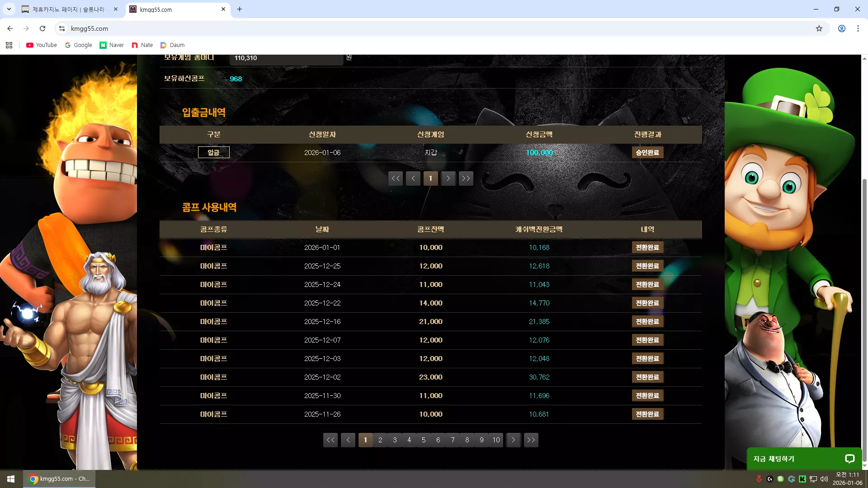Viewport: 868px width, 488px height.
Task: Click the 콤프잔액 column header
Action: [x=431, y=230]
